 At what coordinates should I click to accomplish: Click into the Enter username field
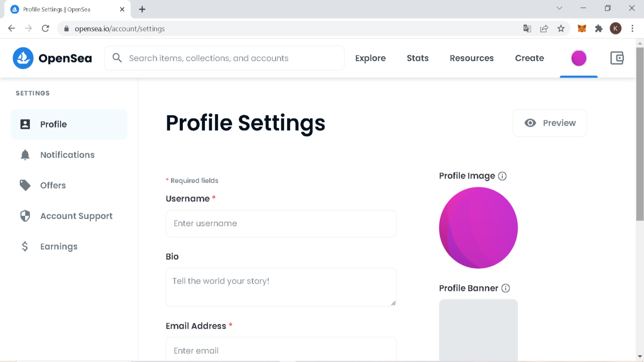281,224
